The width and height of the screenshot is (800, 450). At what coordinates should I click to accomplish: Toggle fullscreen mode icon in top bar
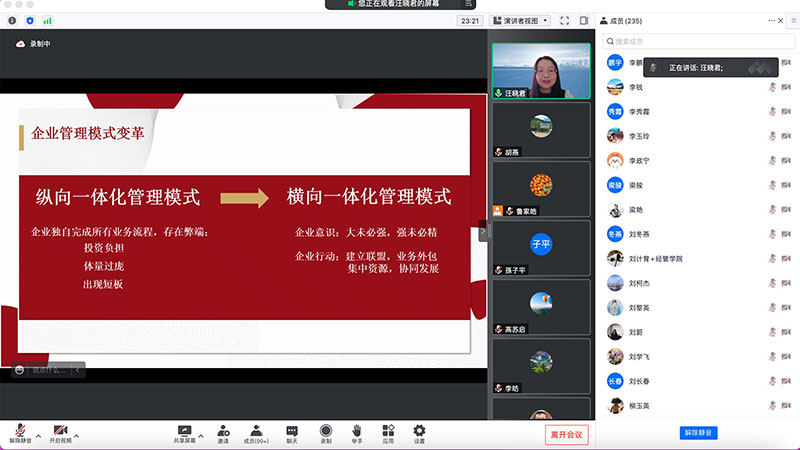565,20
